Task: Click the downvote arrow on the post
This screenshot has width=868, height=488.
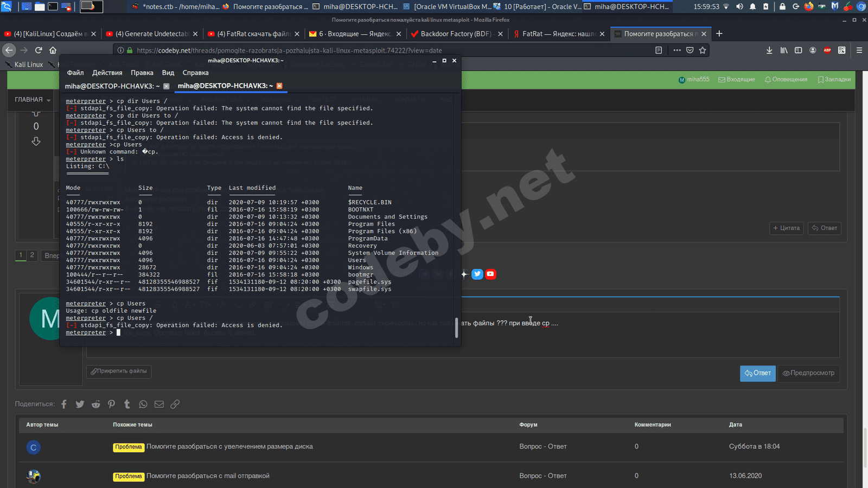Action: tap(36, 141)
